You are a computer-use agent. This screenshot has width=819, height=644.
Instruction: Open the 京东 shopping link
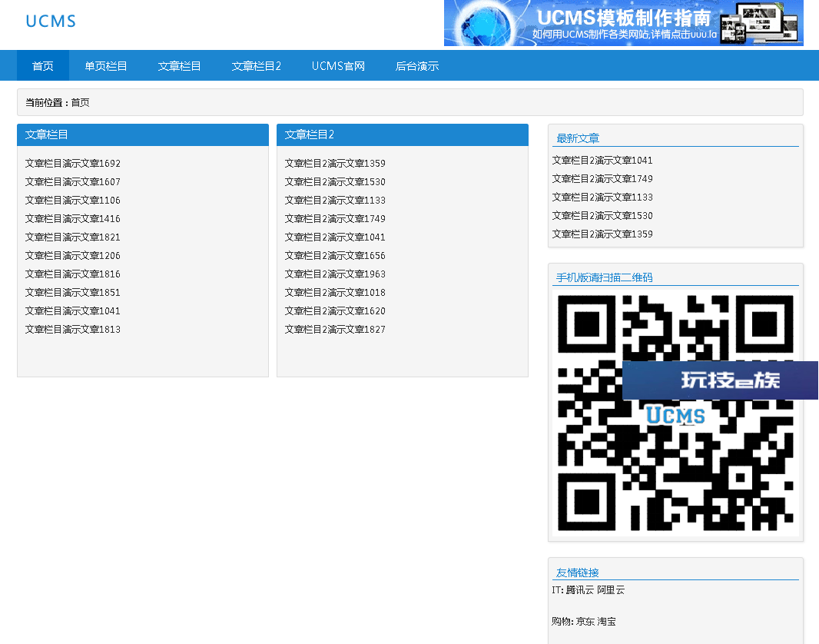point(585,622)
